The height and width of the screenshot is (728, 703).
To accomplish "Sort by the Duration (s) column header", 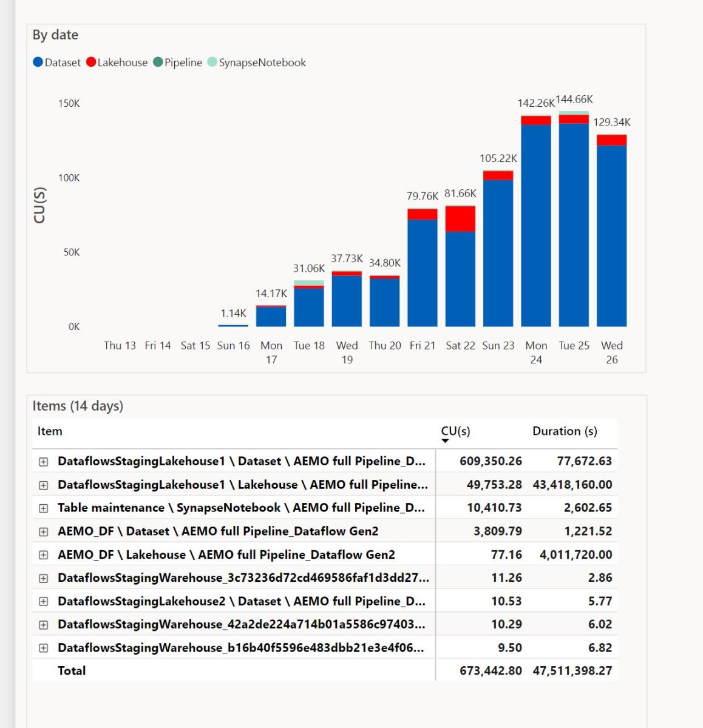I will pos(565,431).
